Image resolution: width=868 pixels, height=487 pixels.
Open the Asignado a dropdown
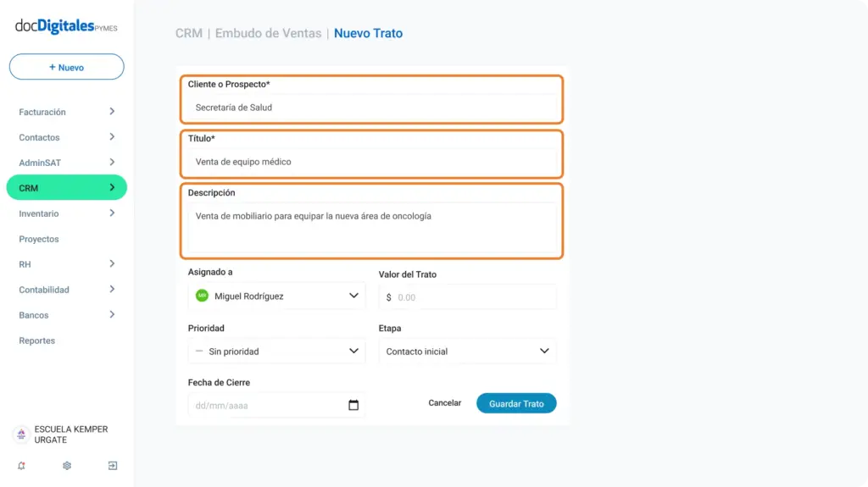pos(277,296)
